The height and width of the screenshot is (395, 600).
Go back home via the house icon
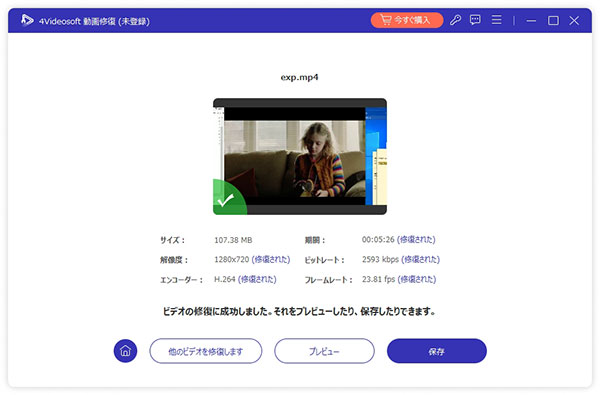pos(125,351)
